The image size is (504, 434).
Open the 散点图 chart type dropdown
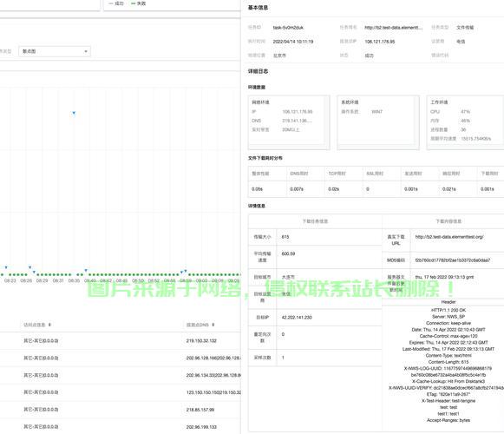[x=55, y=51]
